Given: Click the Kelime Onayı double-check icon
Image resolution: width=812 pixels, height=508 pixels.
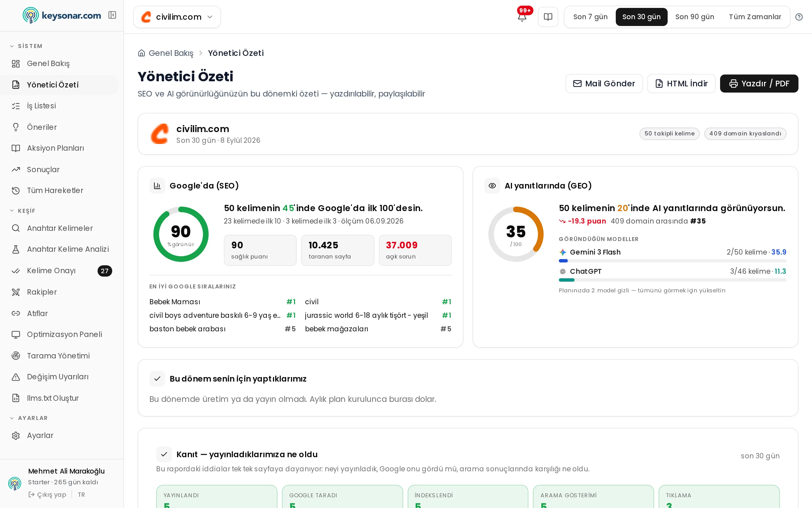Looking at the screenshot, I should point(16,271).
